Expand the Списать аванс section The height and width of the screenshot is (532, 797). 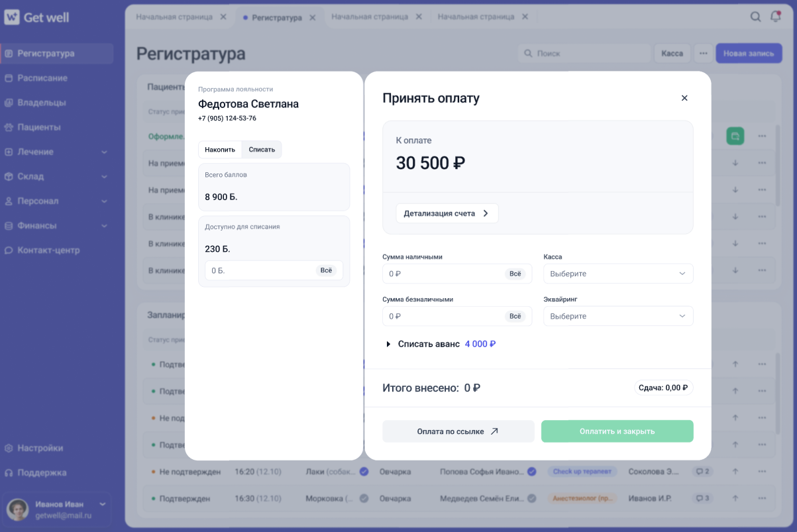388,345
